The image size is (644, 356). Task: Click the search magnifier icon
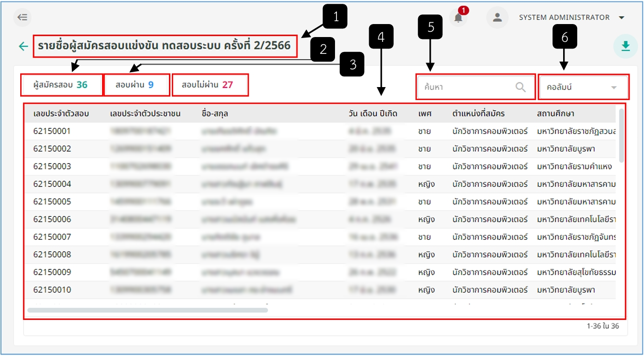tap(520, 87)
